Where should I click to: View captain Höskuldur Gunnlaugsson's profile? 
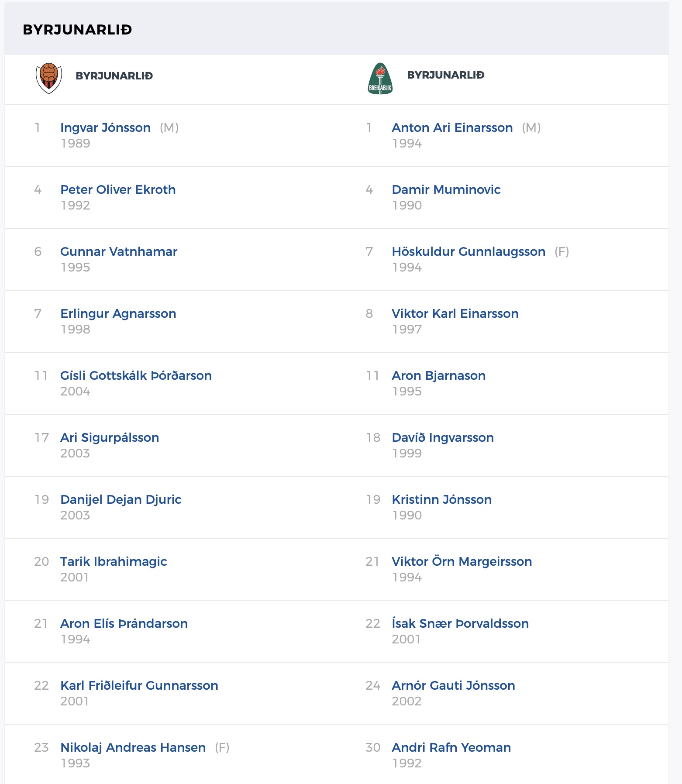tap(468, 252)
